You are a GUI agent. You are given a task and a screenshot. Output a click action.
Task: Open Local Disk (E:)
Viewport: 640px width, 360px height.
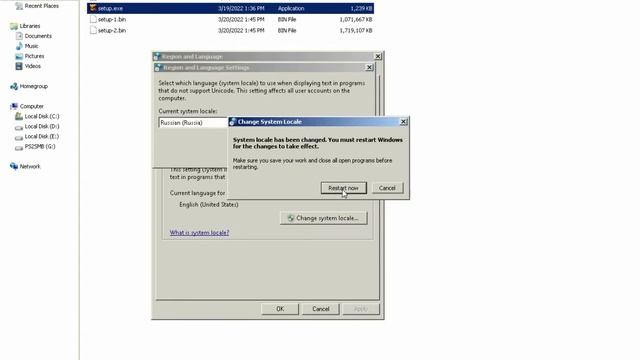click(42, 136)
